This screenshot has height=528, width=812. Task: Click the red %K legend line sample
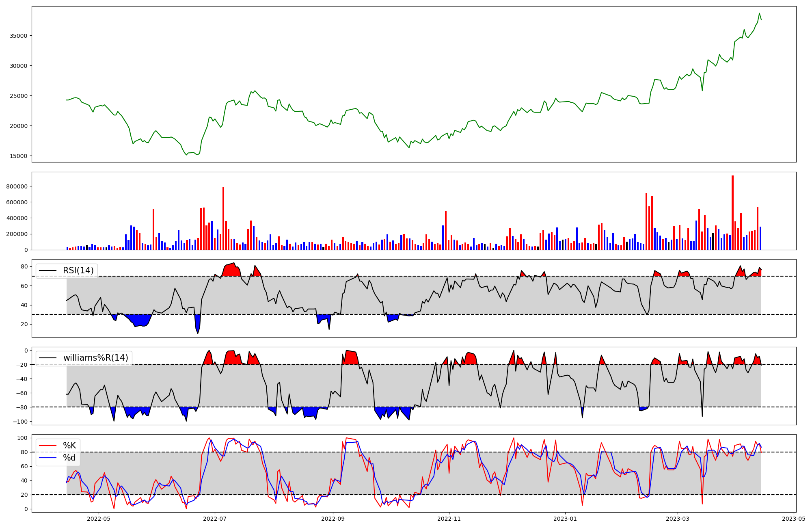click(x=48, y=446)
